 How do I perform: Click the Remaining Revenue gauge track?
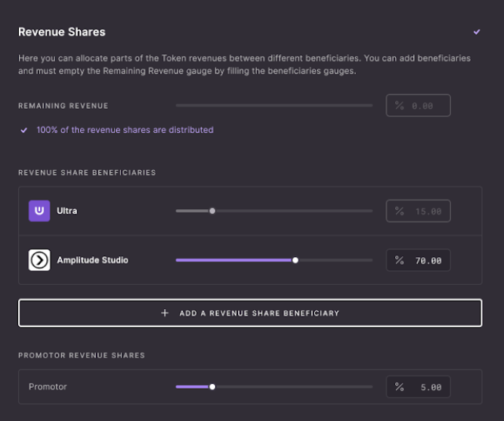[x=274, y=106]
